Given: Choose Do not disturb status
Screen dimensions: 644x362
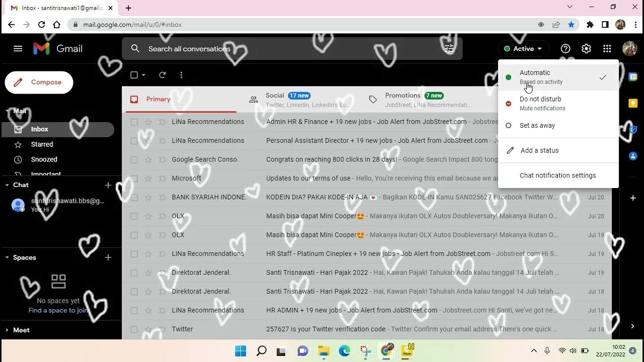Looking at the screenshot, I should pyautogui.click(x=558, y=104).
